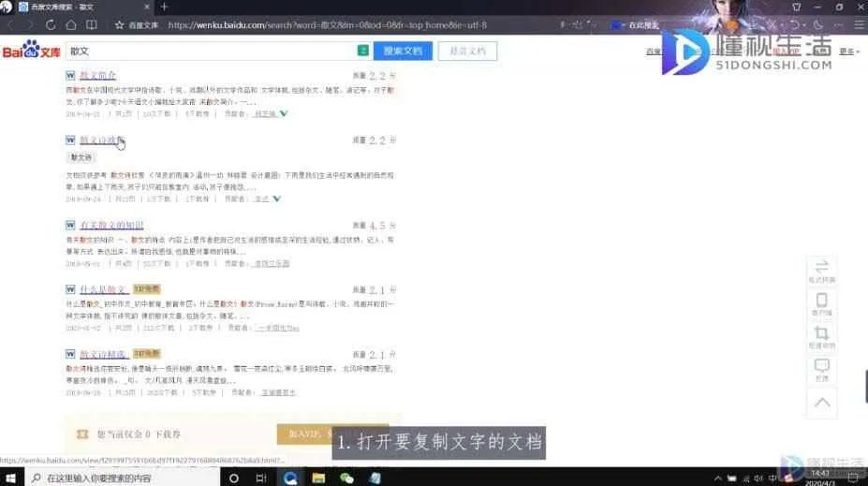Open the second result title under cursor

click(x=102, y=140)
